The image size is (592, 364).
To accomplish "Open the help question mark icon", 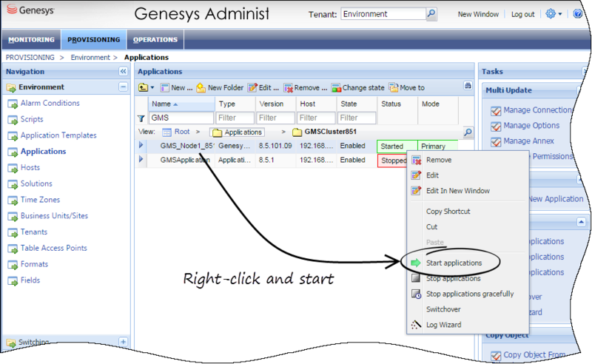I will coord(577,14).
